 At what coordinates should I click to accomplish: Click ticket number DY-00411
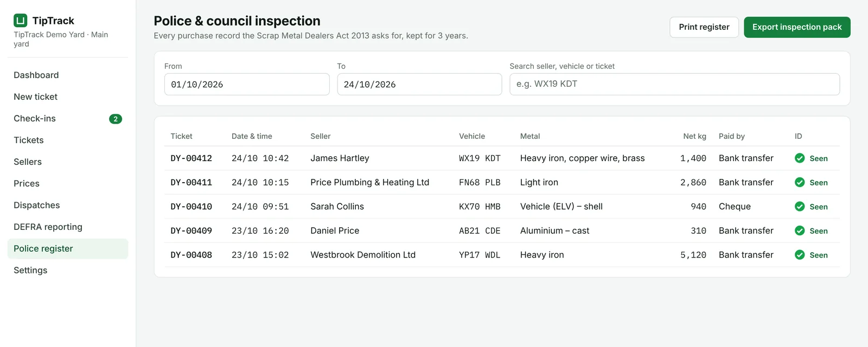[192, 183]
